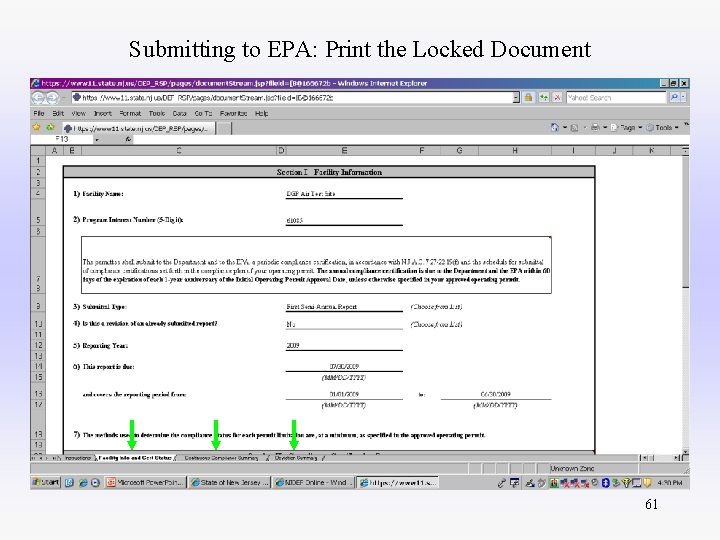
Task: Open the Favorites menu
Action: 233,113
